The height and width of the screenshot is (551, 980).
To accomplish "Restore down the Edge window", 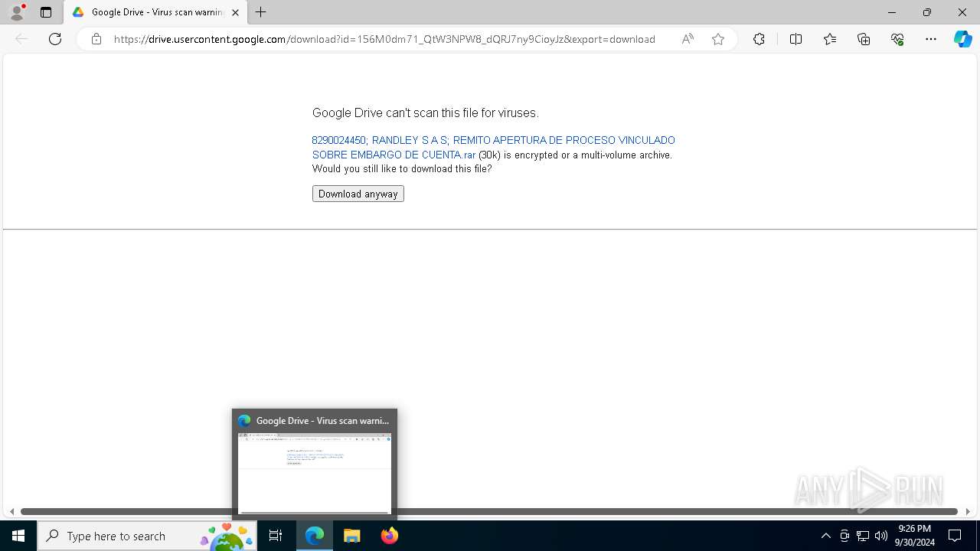I will pyautogui.click(x=927, y=12).
